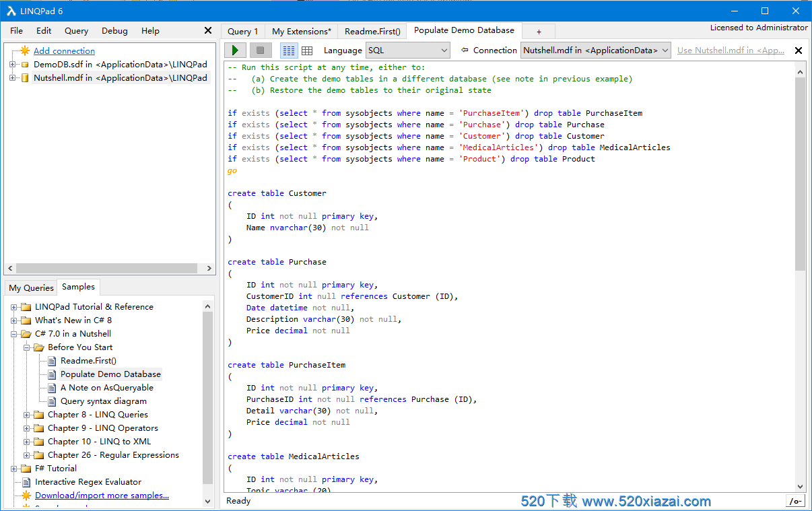The image size is (812, 511).
Task: Click the DemoDB.sdf database icon
Action: tap(25, 65)
